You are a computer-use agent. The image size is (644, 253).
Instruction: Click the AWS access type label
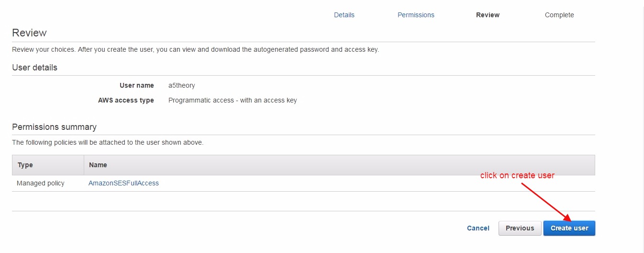[126, 100]
